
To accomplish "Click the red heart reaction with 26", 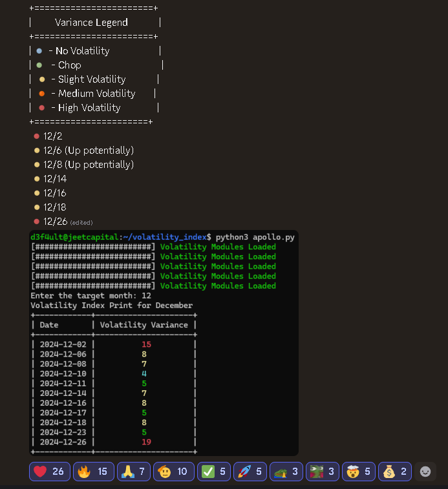I will [50, 472].
